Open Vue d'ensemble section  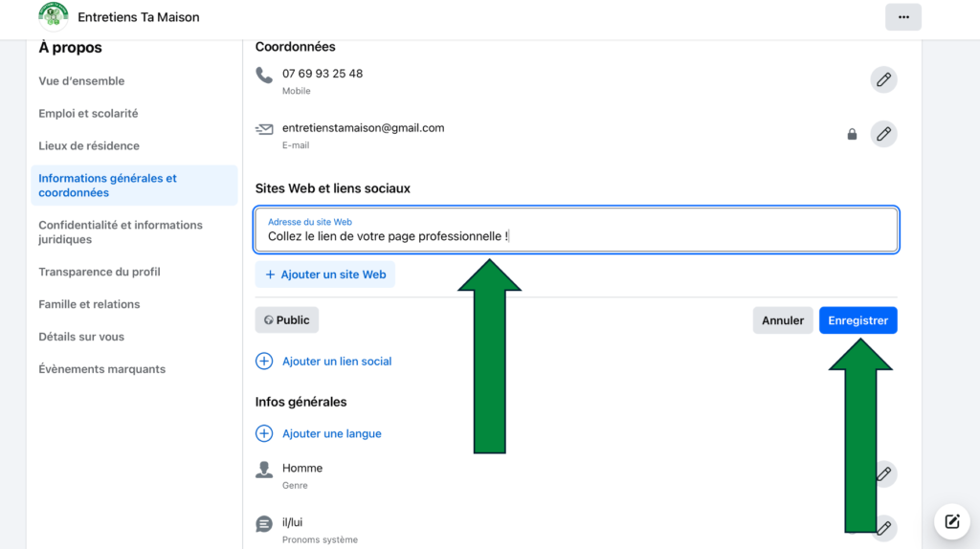(81, 81)
